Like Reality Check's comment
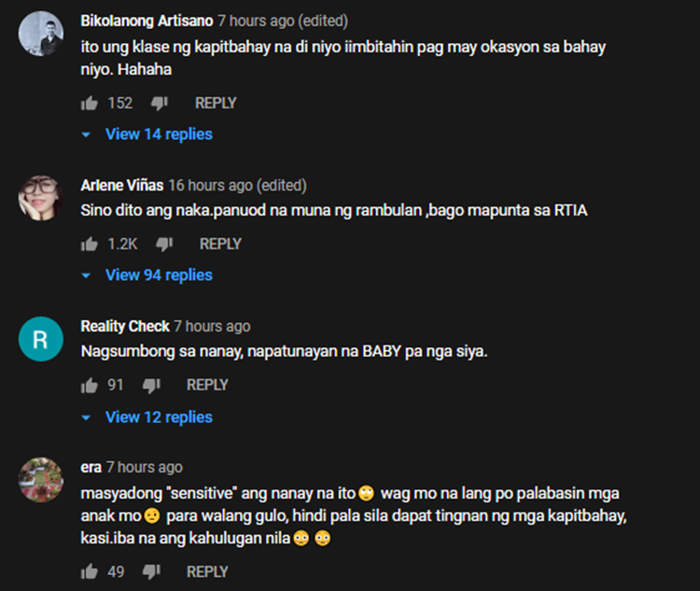The height and width of the screenshot is (591, 700). point(90,385)
